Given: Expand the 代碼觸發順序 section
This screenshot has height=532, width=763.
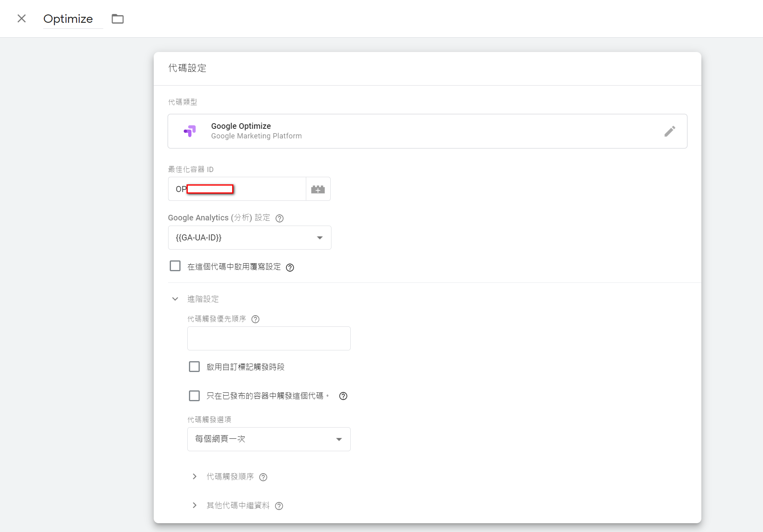Looking at the screenshot, I should click(195, 476).
